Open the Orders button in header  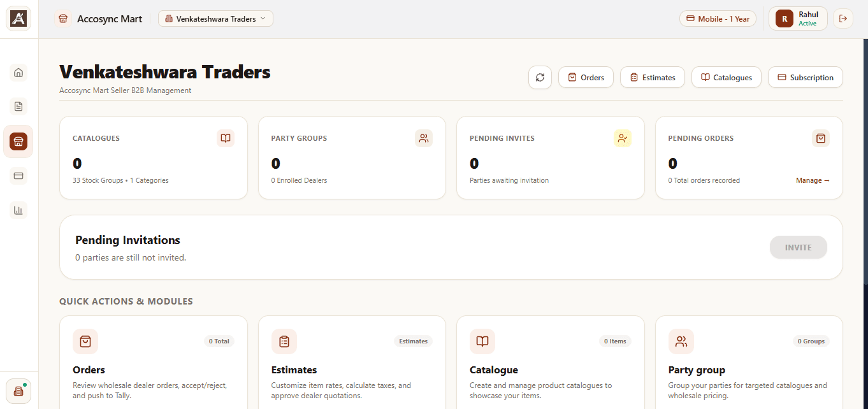pyautogui.click(x=586, y=78)
